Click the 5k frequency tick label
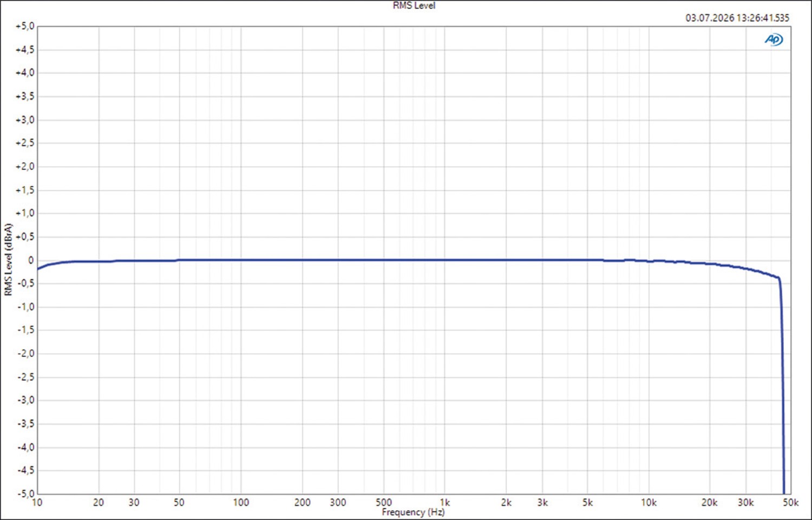 point(587,502)
